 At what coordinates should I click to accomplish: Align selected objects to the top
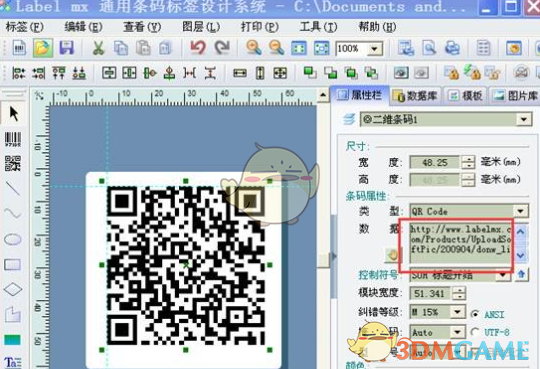[59, 73]
